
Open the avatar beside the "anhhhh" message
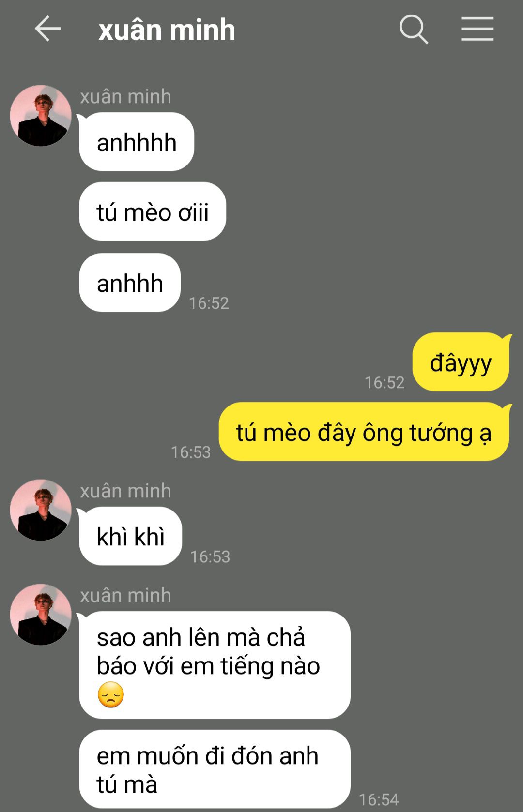[x=41, y=116]
